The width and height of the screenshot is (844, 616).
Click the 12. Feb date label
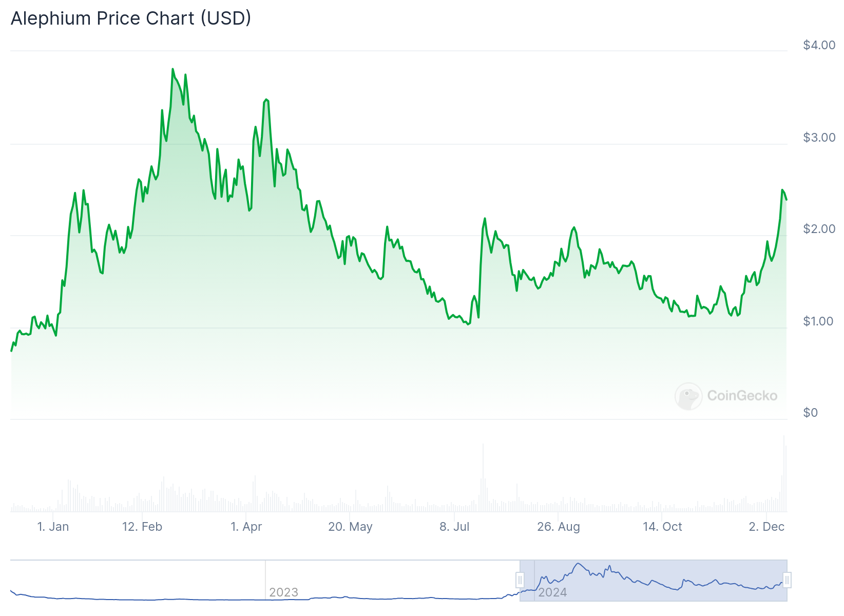tap(142, 527)
